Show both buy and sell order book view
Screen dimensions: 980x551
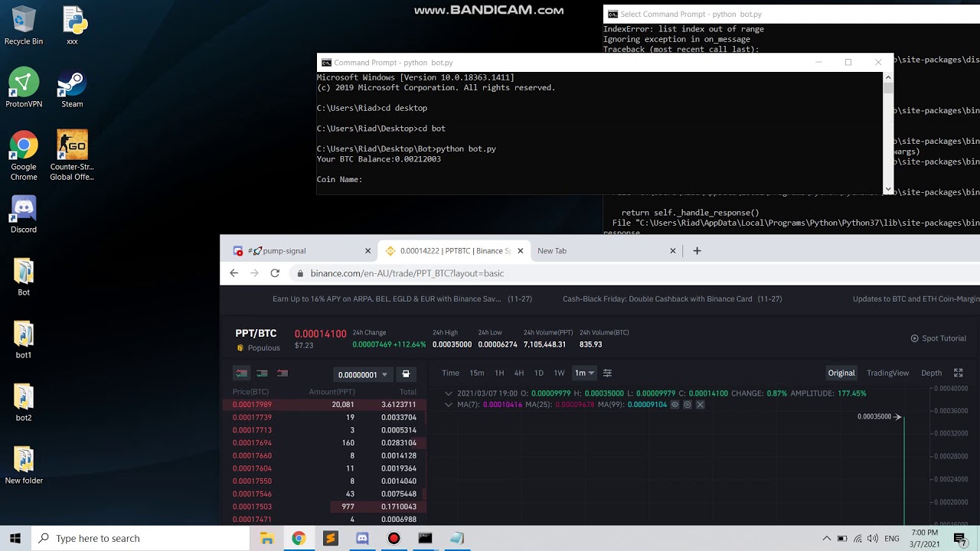click(x=241, y=373)
